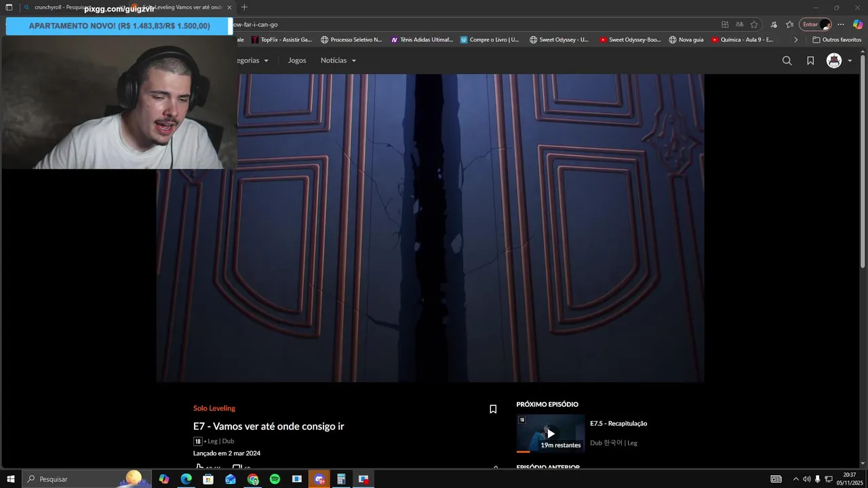868x488 pixels.
Task: Go to the Jogos menu item
Action: pyautogui.click(x=297, y=60)
